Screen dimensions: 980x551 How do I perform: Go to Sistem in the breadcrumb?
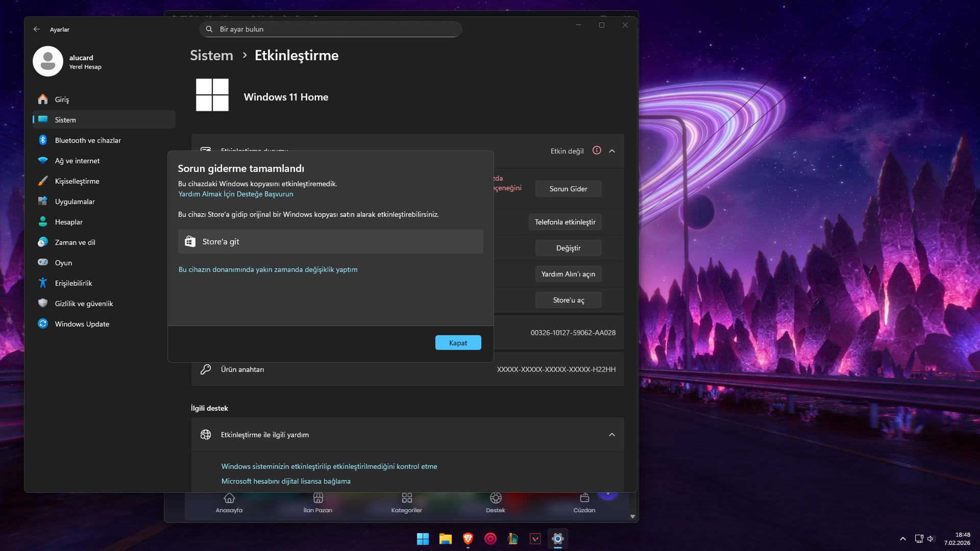(211, 55)
